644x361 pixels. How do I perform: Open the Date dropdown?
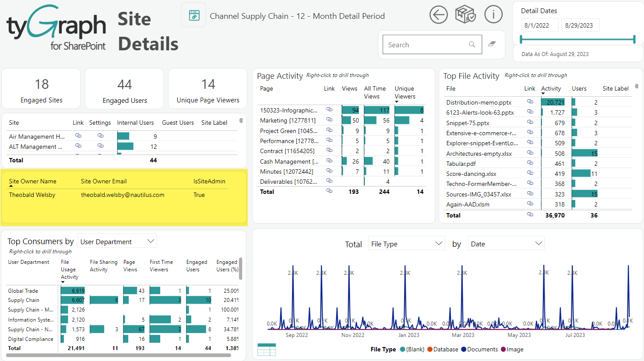coord(506,244)
